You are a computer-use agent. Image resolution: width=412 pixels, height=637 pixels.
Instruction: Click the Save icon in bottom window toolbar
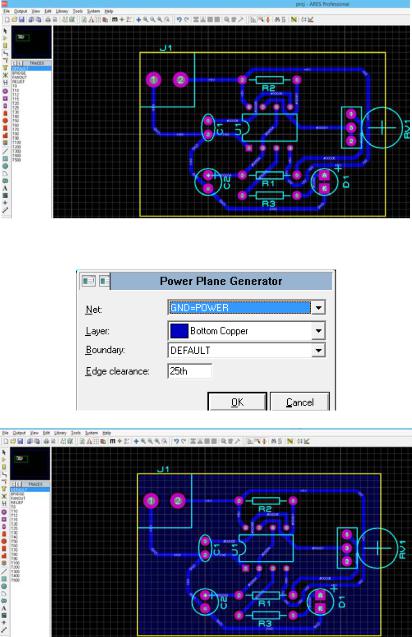click(21, 441)
